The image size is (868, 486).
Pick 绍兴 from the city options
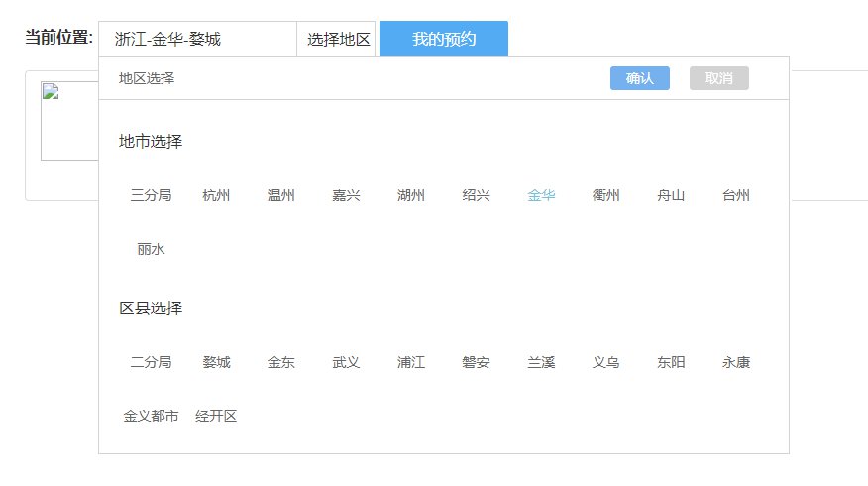477,195
